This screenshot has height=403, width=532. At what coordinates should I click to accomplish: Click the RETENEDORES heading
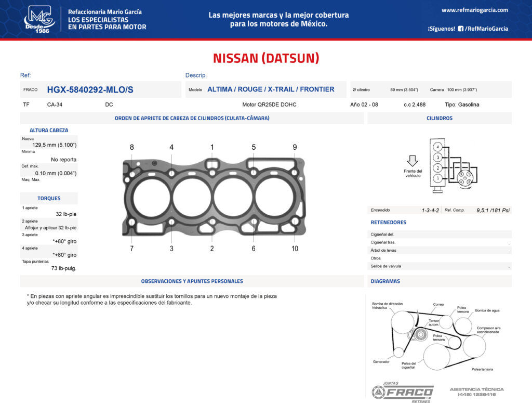click(388, 223)
